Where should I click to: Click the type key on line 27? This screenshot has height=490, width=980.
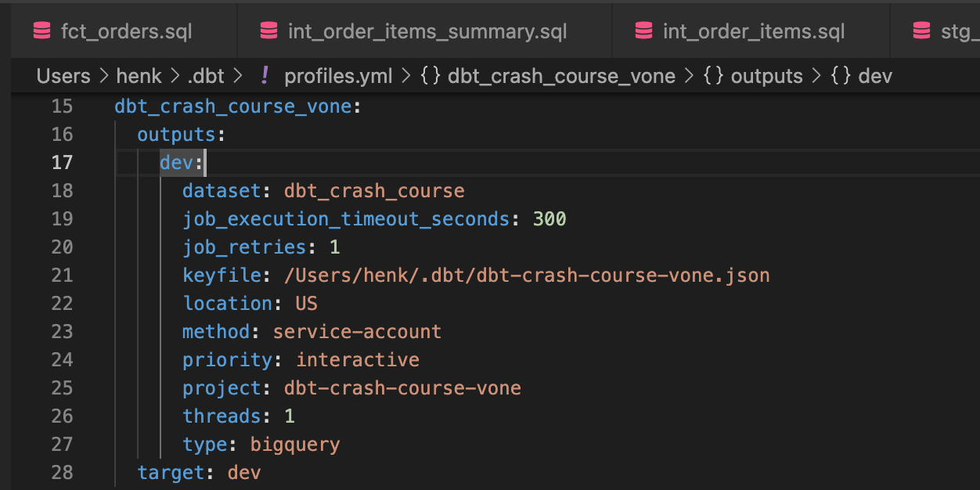click(x=205, y=444)
